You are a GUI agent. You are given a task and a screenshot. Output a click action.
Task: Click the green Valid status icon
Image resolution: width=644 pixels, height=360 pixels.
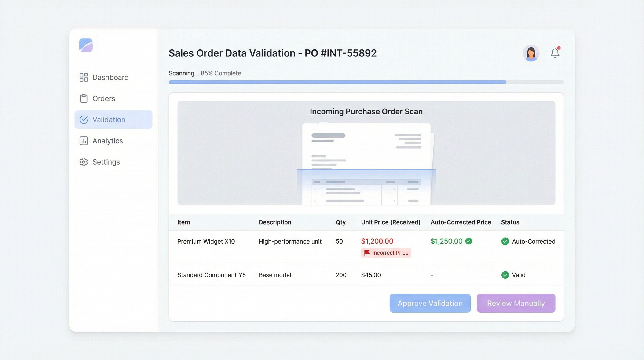point(505,275)
